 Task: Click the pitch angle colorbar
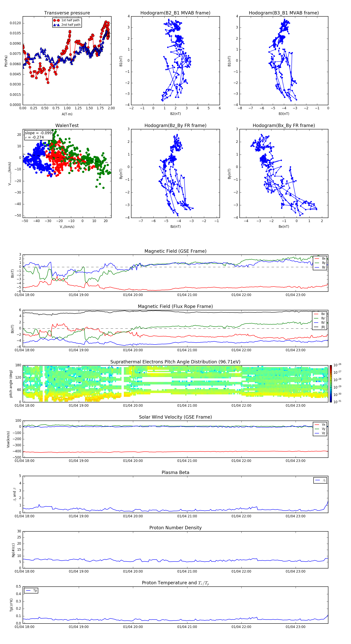tap(331, 384)
